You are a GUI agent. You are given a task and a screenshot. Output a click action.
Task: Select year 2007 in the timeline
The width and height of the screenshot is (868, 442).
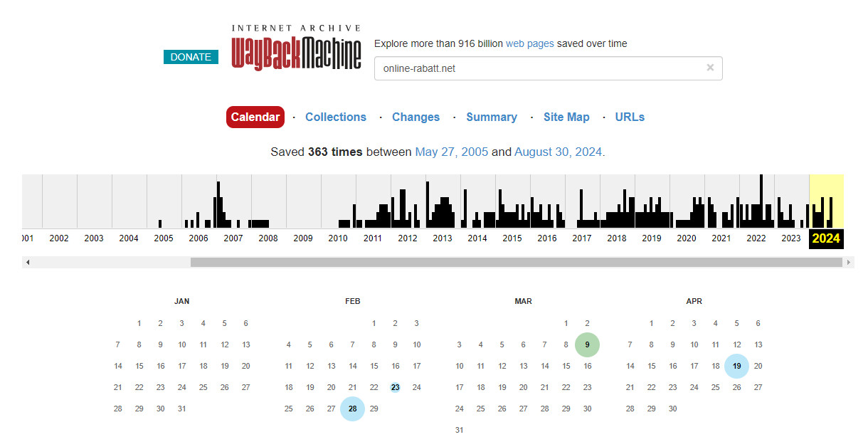tap(233, 238)
